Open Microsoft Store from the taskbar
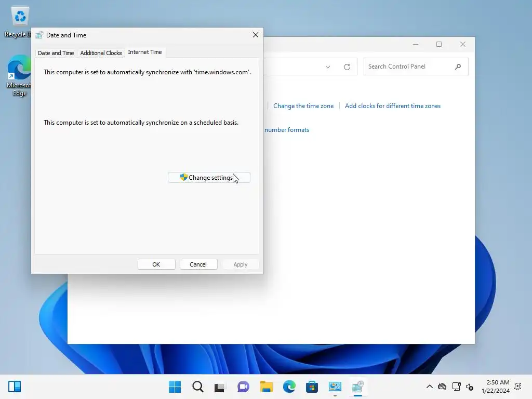The width and height of the screenshot is (532, 399). (312, 387)
